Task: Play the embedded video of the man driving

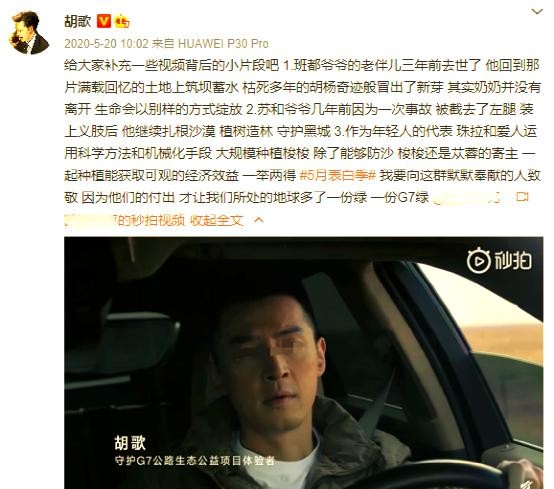Action: click(x=303, y=363)
